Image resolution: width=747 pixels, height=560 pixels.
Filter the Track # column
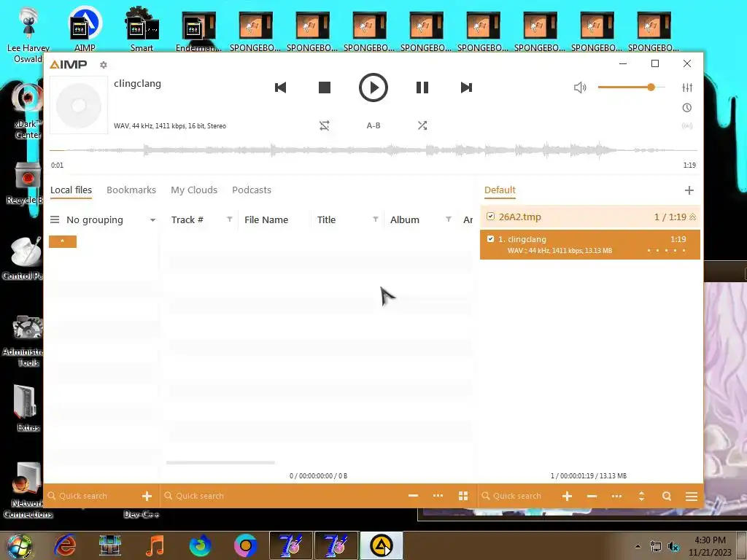pos(230,219)
